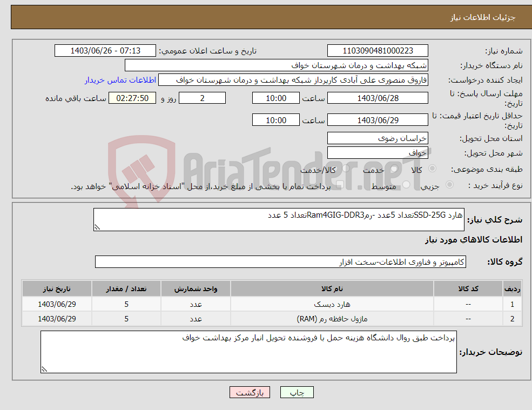This screenshot has height=410, width=532.
Task: Click the تاریخ نیاز column header
Action: coord(57,289)
